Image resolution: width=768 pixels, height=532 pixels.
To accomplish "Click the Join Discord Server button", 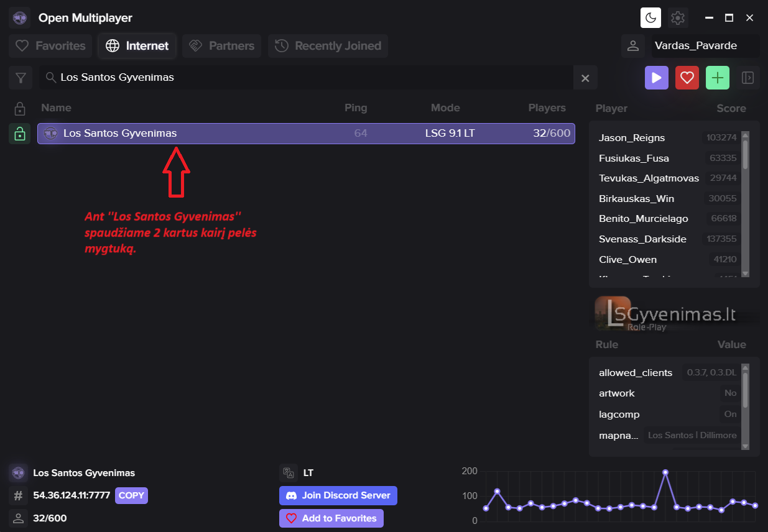I will 338,495.
